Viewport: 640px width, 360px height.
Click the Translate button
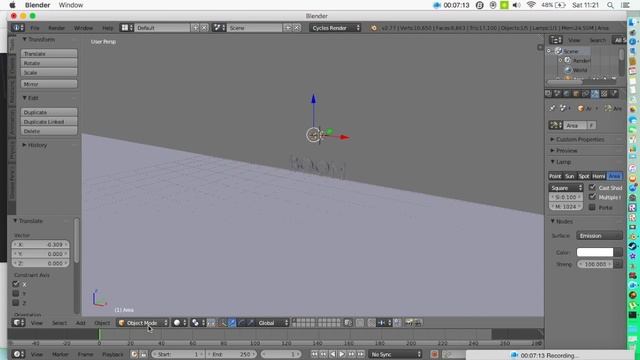[x=49, y=53]
